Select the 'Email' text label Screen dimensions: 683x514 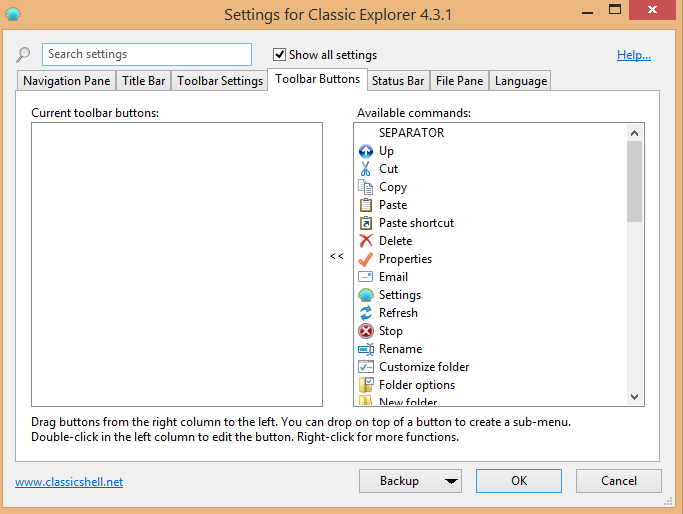coord(393,277)
